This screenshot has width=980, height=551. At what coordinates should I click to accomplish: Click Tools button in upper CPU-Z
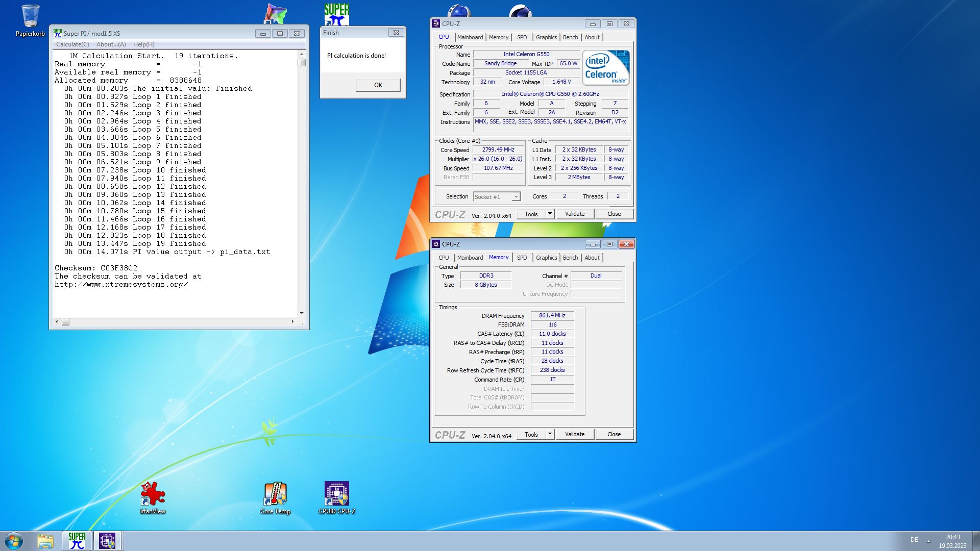coord(531,214)
